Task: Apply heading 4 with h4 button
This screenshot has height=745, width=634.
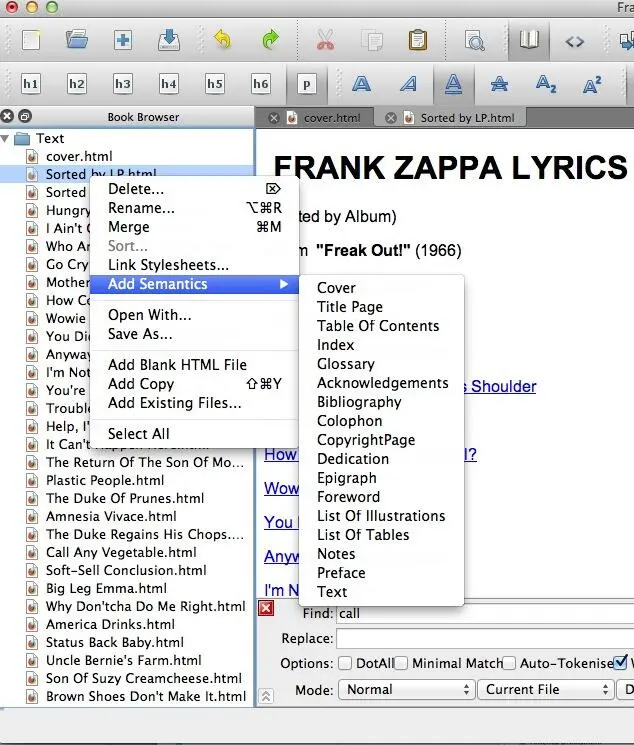Action: pos(169,84)
